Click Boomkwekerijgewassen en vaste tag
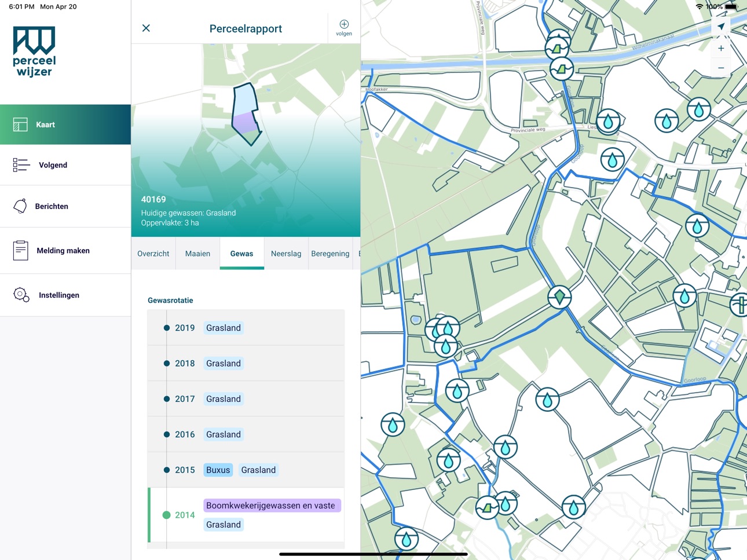This screenshot has height=560, width=747. 271,506
